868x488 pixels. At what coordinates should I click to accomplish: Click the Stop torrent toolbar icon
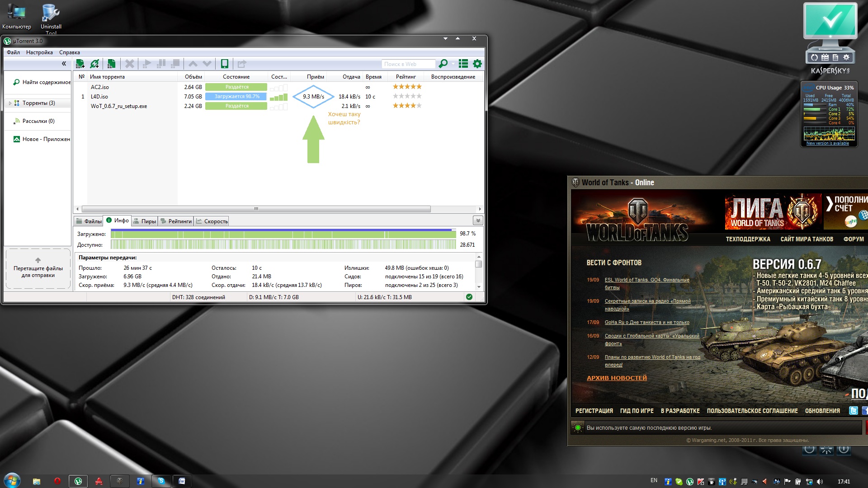[175, 64]
